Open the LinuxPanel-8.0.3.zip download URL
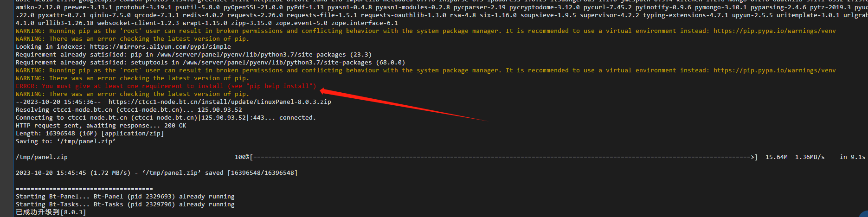Viewport: 868px width, 217px height. [219, 102]
